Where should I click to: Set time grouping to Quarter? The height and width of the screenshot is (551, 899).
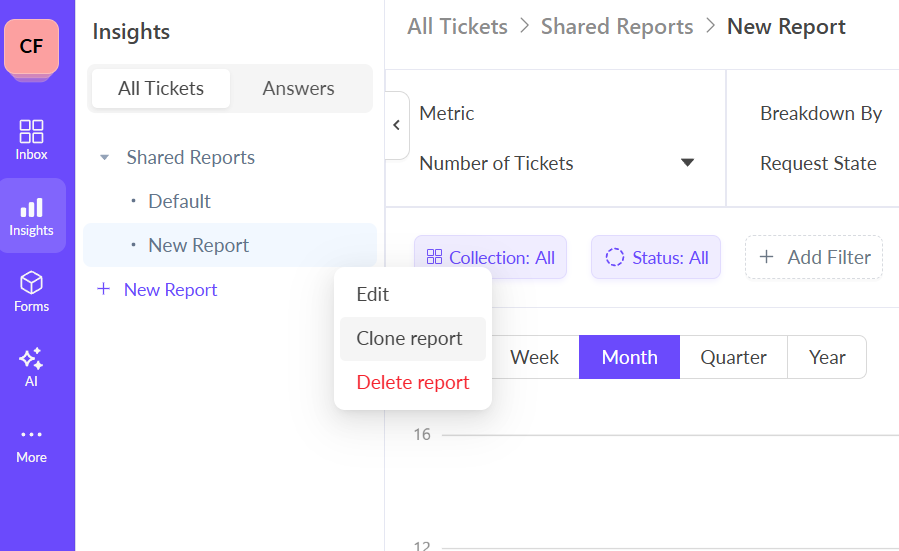pos(733,357)
